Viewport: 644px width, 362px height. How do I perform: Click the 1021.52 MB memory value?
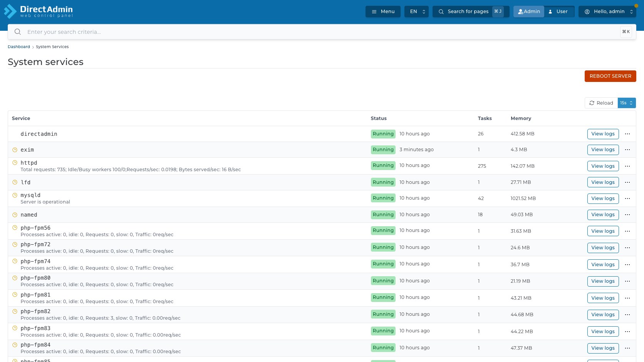(523, 199)
